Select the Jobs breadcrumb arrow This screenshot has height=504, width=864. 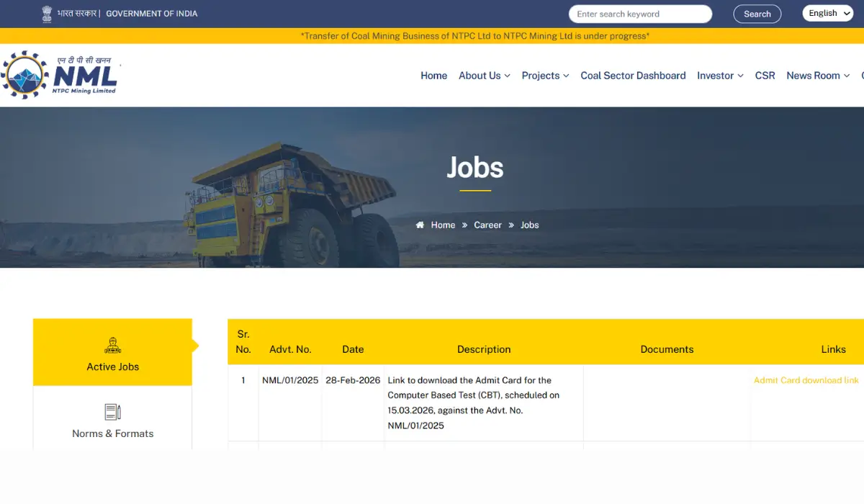pos(511,225)
